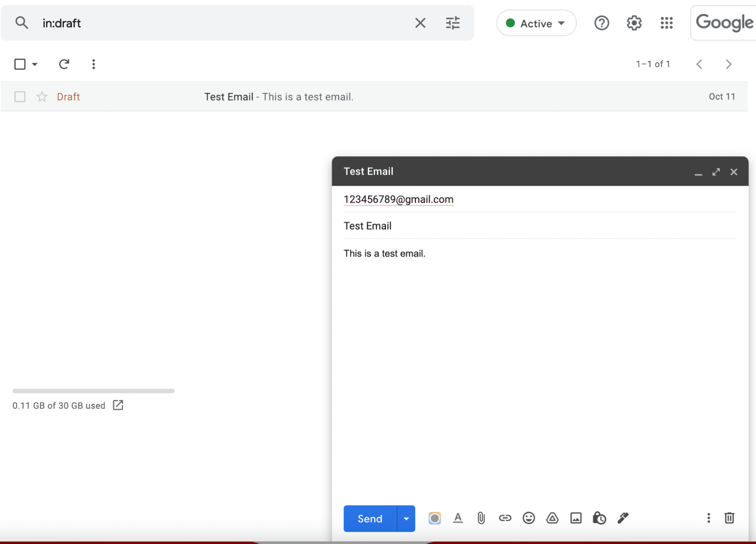Expand more send options beside Send
This screenshot has width=756, height=544.
[x=406, y=518]
